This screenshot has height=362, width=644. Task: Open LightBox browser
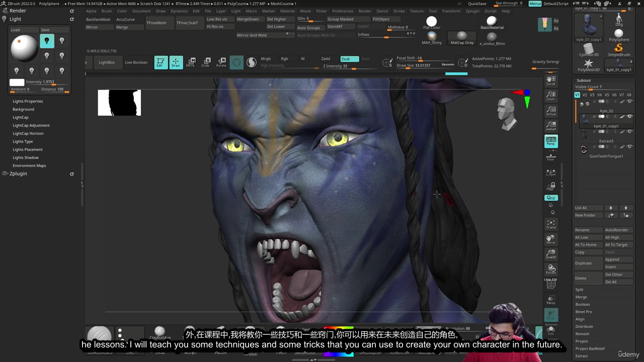coord(107,62)
